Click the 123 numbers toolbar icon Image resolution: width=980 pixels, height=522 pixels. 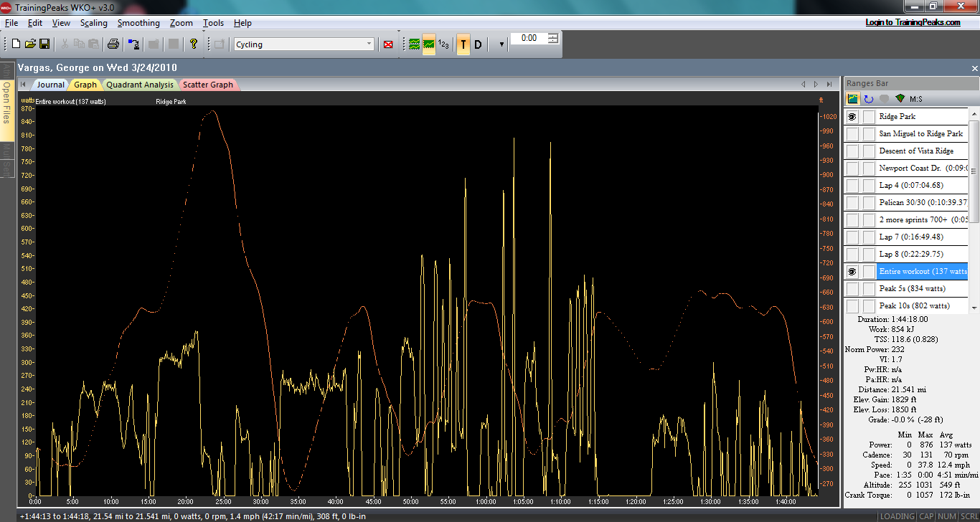pyautogui.click(x=444, y=44)
